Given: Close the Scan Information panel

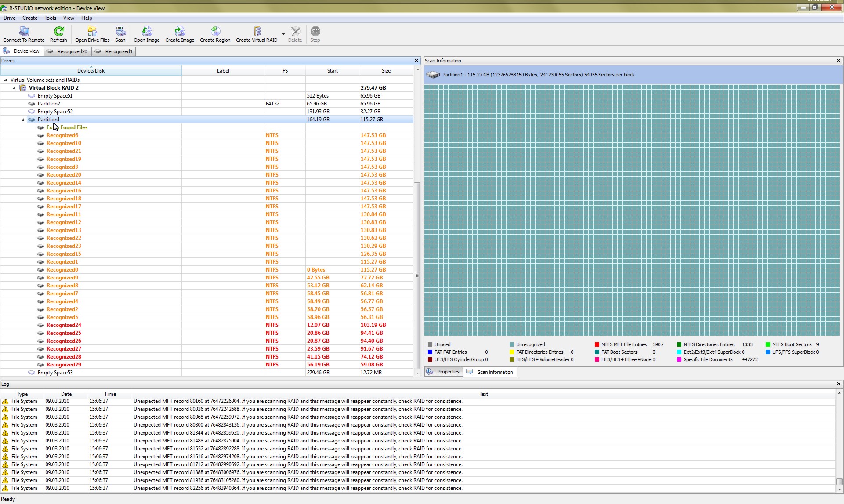Looking at the screenshot, I should point(838,61).
